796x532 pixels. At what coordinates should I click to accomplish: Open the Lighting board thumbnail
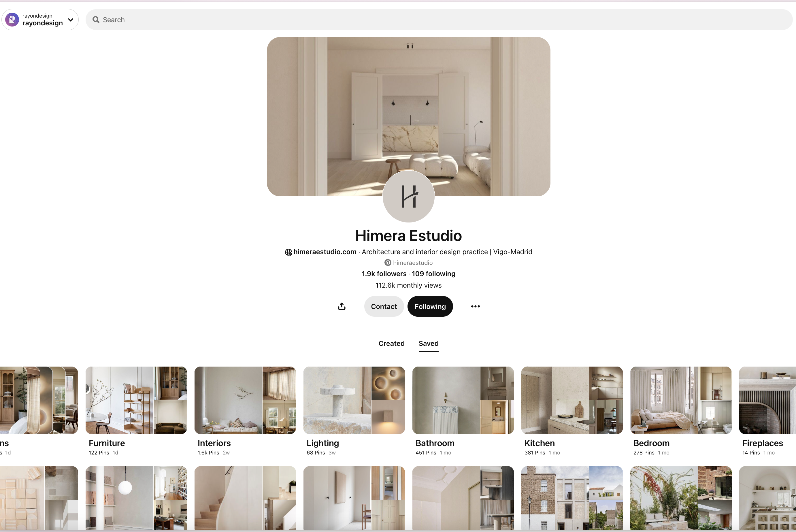(354, 400)
